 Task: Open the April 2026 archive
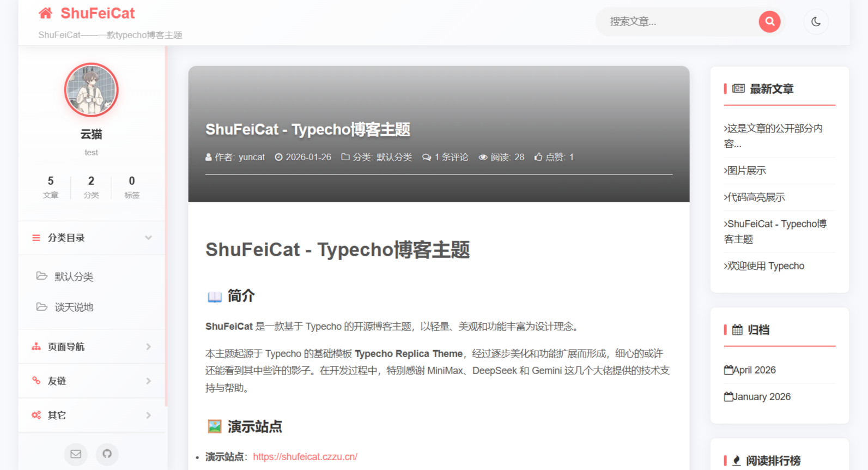[754, 370]
